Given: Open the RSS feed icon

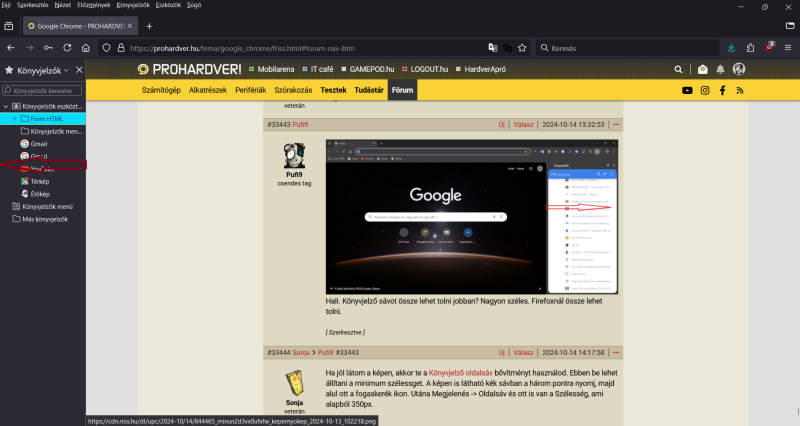Looking at the screenshot, I should [x=740, y=90].
